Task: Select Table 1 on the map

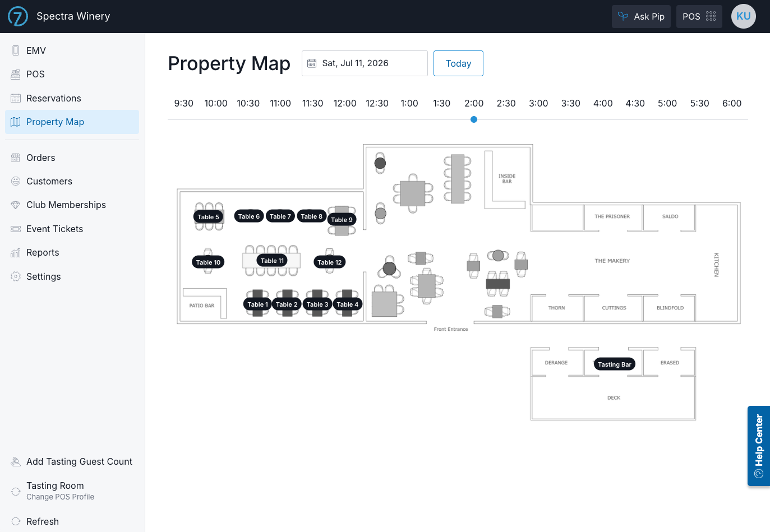Action: click(258, 304)
